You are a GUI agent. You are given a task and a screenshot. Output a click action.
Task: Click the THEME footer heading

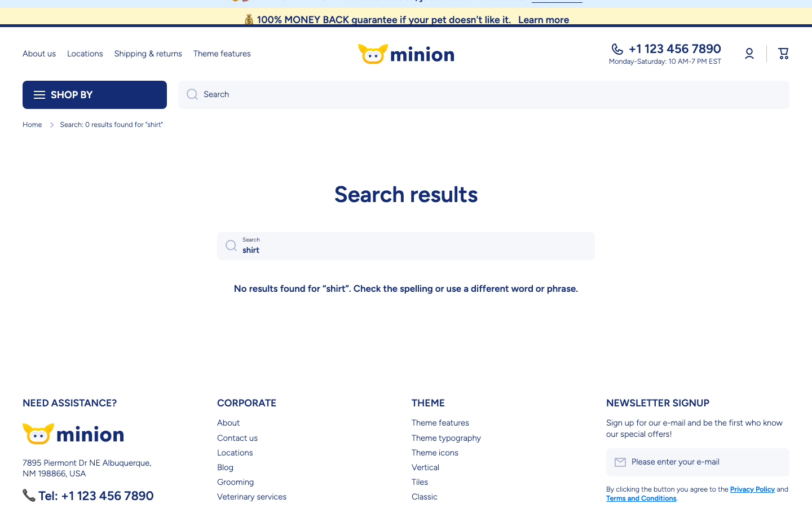[x=428, y=403]
